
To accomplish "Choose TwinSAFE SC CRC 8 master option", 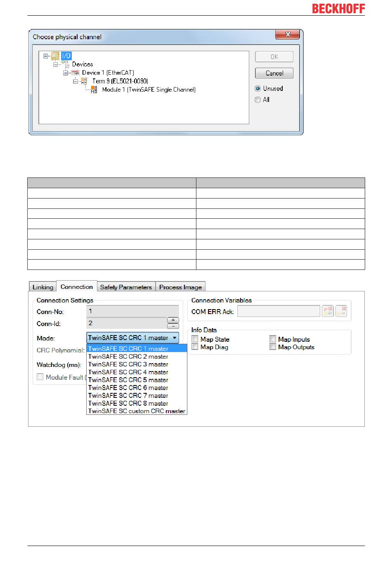I will coord(137,404).
